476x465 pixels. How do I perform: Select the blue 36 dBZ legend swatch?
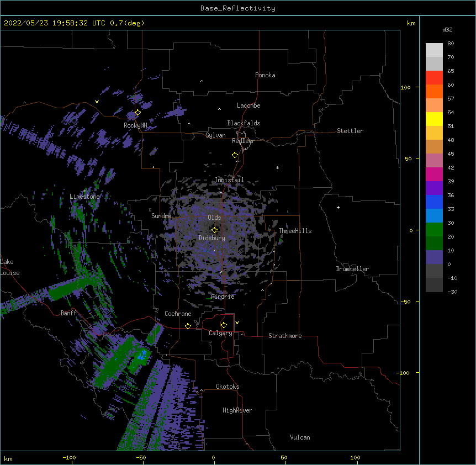tap(434, 202)
